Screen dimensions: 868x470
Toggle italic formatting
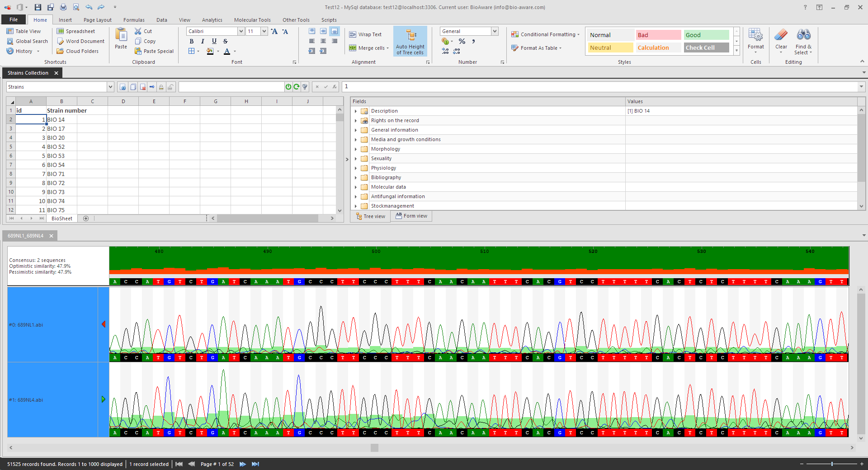(x=203, y=41)
